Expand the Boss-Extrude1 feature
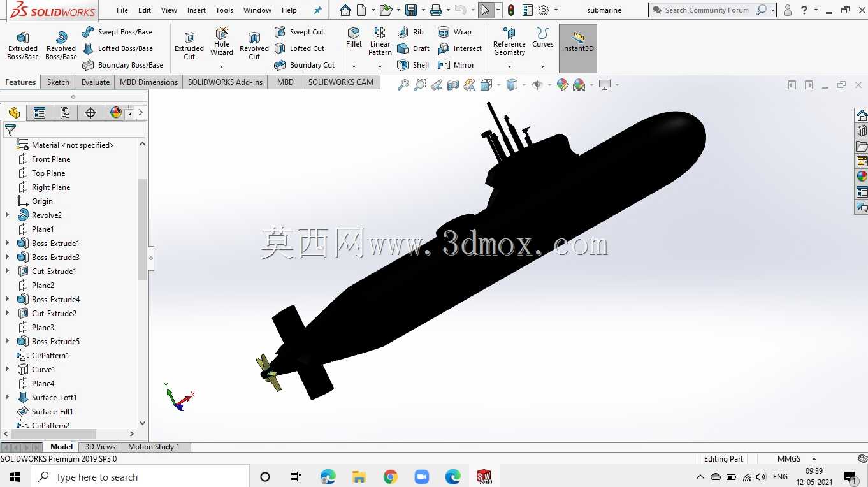 [x=8, y=243]
